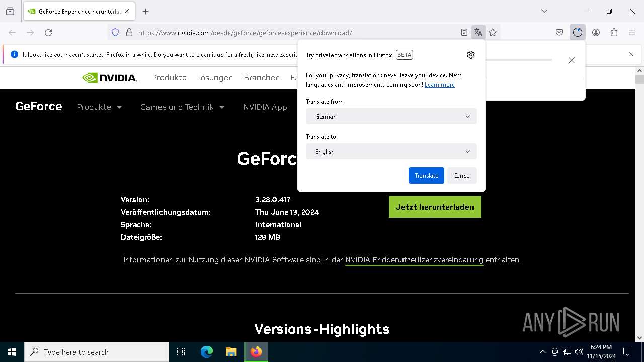Open the highlighted toolbar panel button

click(x=577, y=32)
